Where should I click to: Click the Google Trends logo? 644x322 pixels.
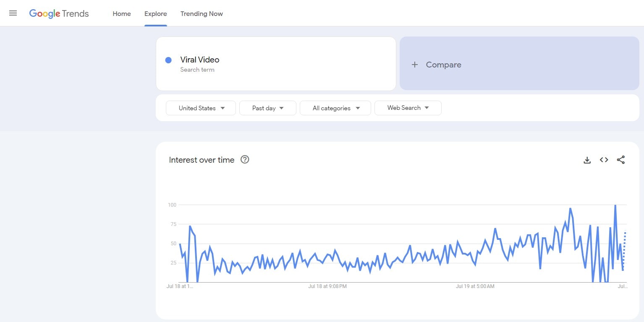pos(59,13)
